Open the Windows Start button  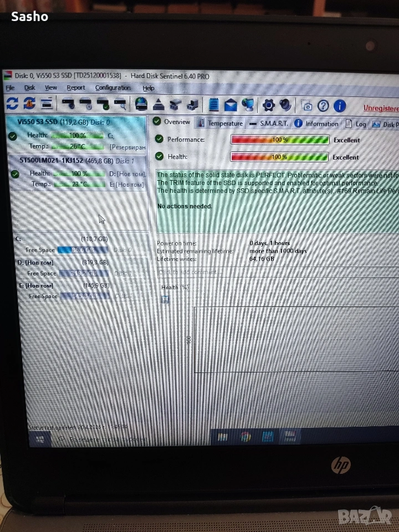39,439
